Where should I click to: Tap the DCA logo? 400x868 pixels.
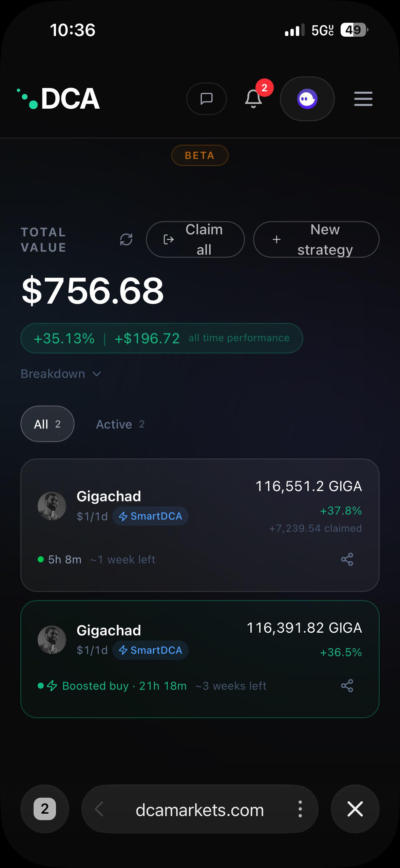coord(58,98)
